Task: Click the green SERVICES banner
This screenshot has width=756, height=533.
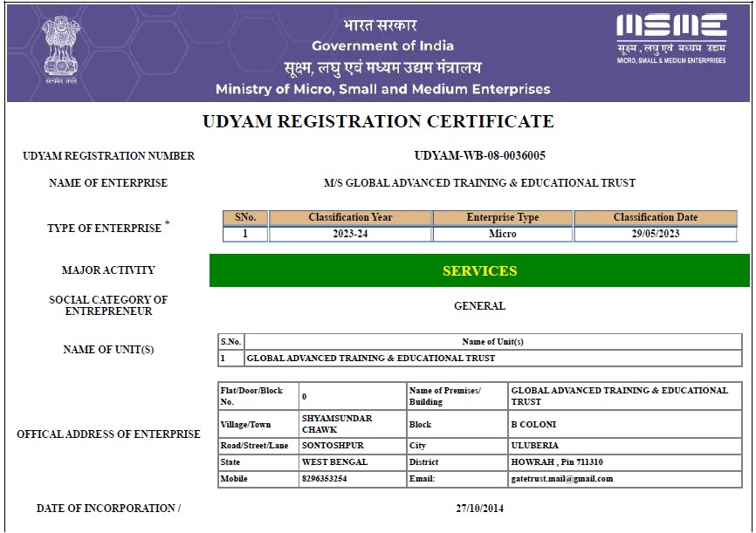Action: coord(480,270)
